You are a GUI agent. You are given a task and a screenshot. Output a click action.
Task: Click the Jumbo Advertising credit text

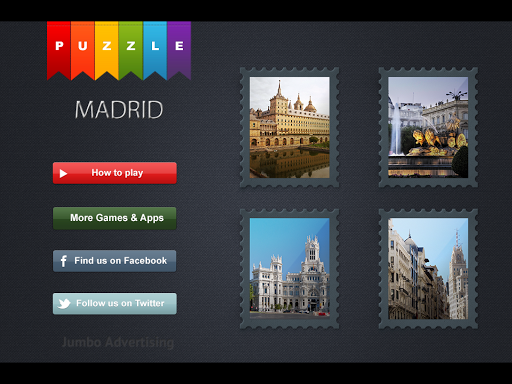click(x=118, y=342)
